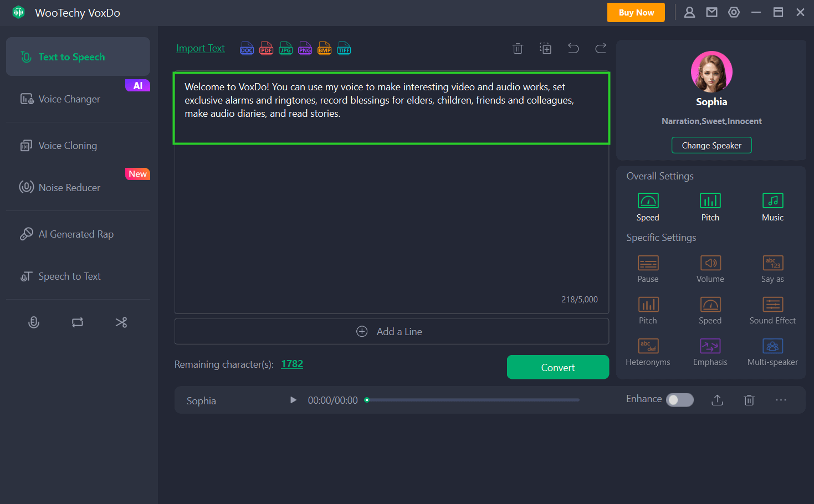
Task: Insert a Pause in the text
Action: pos(648,268)
